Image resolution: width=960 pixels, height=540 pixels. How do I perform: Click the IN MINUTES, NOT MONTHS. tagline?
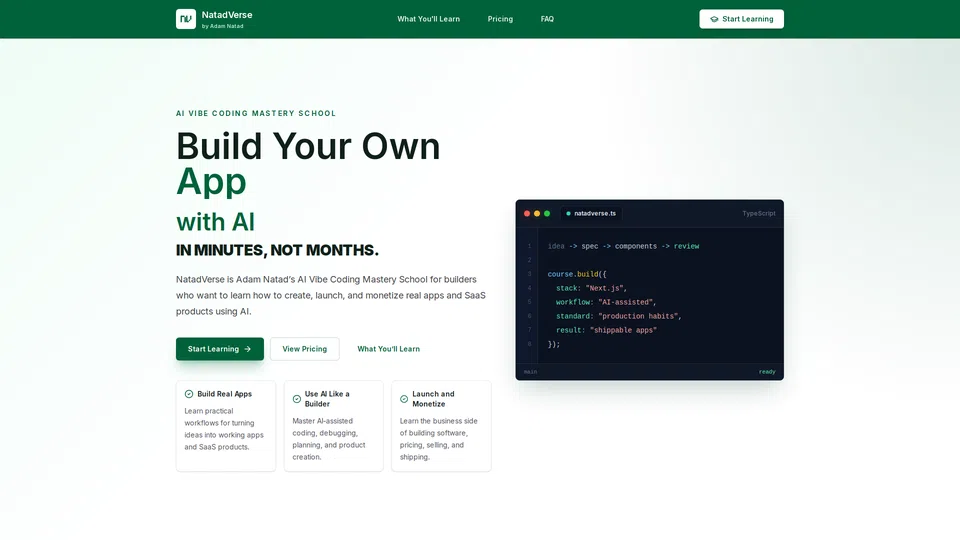[277, 250]
